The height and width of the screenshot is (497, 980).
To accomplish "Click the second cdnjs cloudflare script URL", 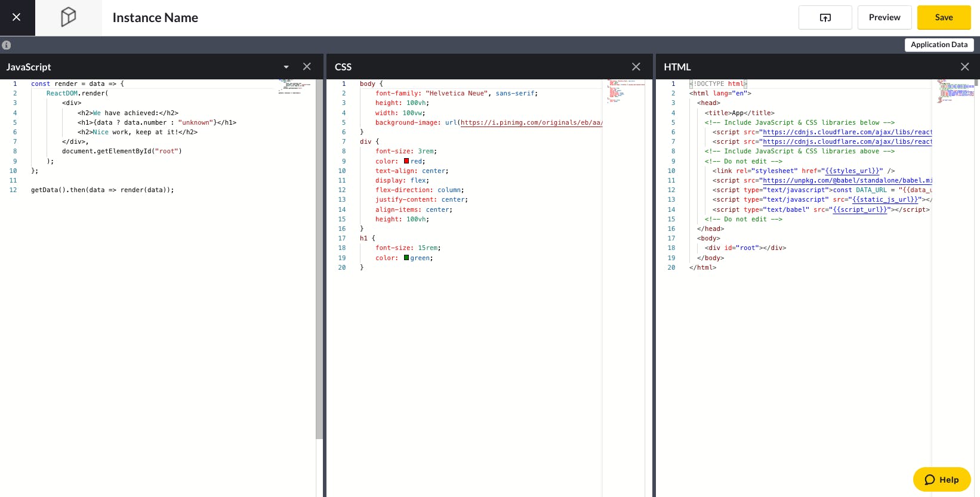I will [x=847, y=141].
